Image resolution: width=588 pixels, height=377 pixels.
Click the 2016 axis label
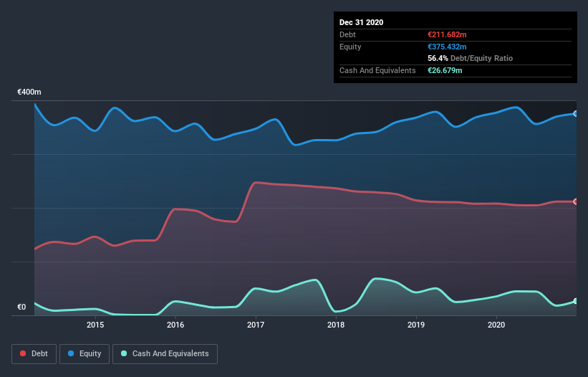coord(175,325)
